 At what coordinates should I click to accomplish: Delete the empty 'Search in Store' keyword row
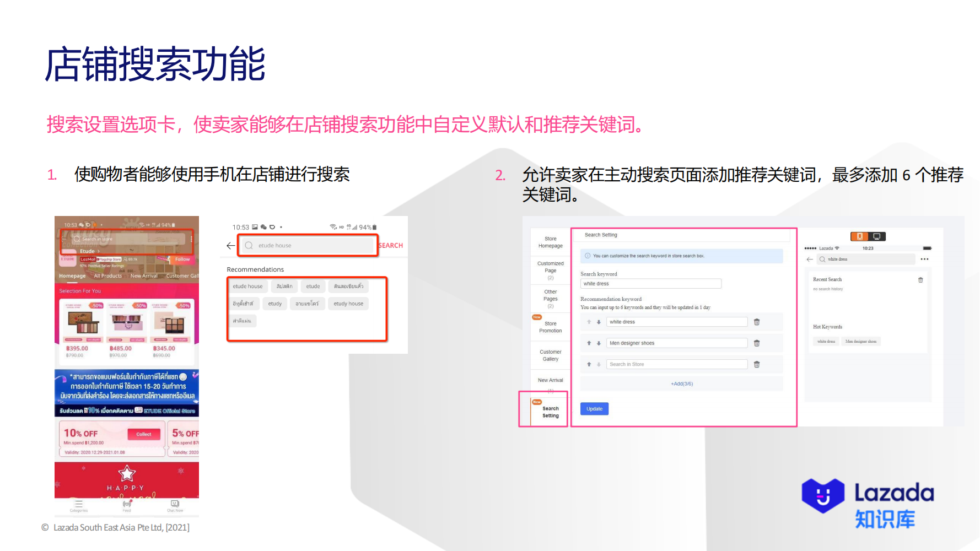tap(757, 364)
